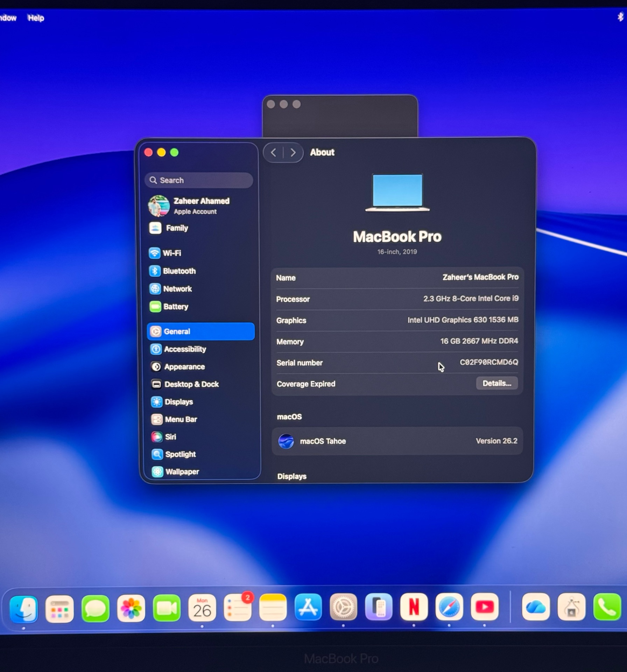Open Launchpad apps from the Dock
The width and height of the screenshot is (627, 672).
(x=59, y=609)
